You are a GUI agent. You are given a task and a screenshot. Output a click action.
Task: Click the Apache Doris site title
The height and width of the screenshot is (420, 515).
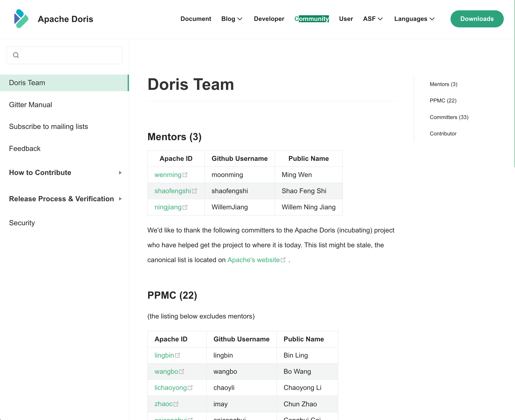[65, 19]
